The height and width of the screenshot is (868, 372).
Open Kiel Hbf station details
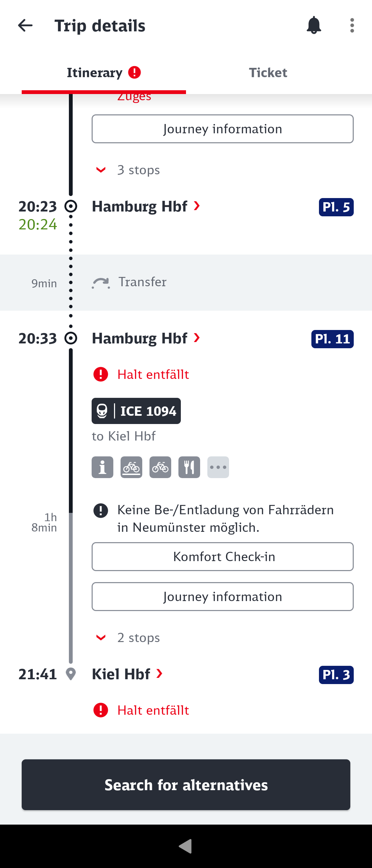[127, 674]
